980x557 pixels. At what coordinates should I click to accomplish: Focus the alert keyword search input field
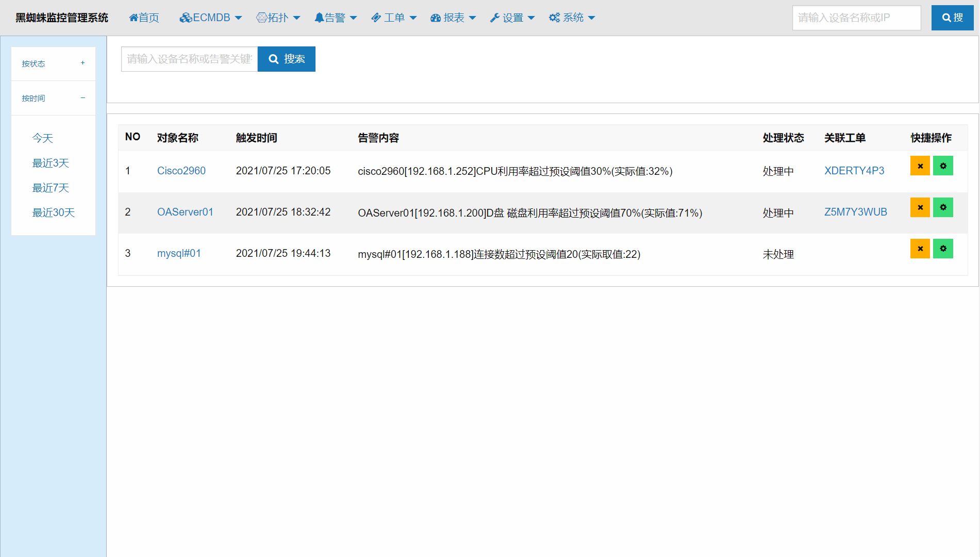click(189, 59)
